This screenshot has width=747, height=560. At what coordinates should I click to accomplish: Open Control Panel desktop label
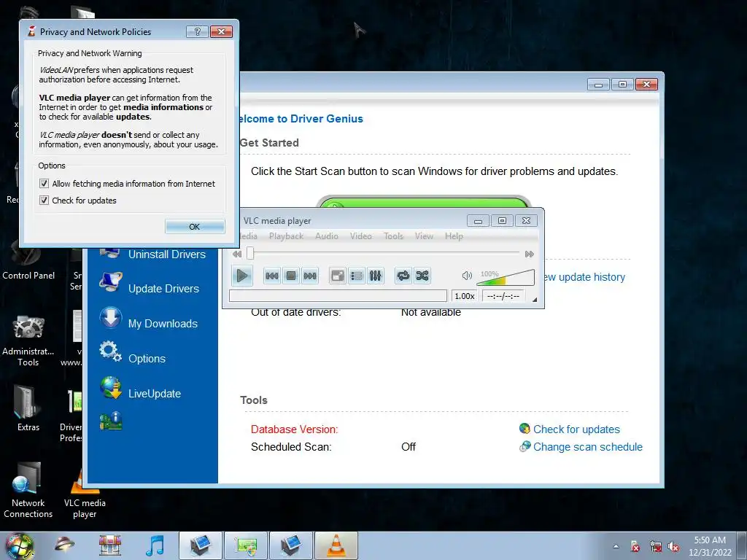pyautogui.click(x=28, y=275)
